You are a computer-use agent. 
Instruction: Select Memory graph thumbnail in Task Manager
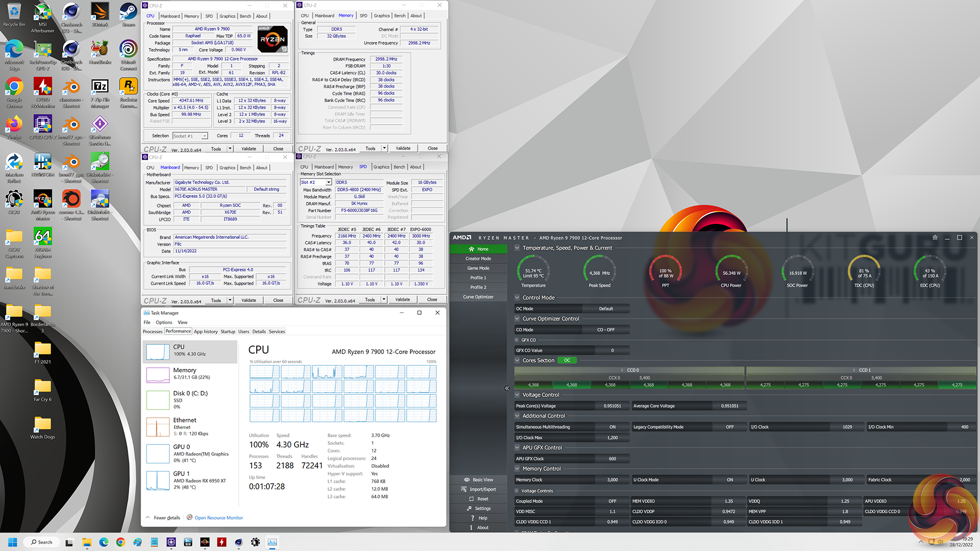(158, 374)
